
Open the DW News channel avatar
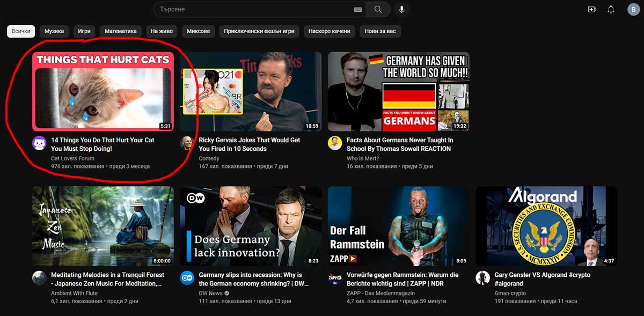[x=187, y=278]
